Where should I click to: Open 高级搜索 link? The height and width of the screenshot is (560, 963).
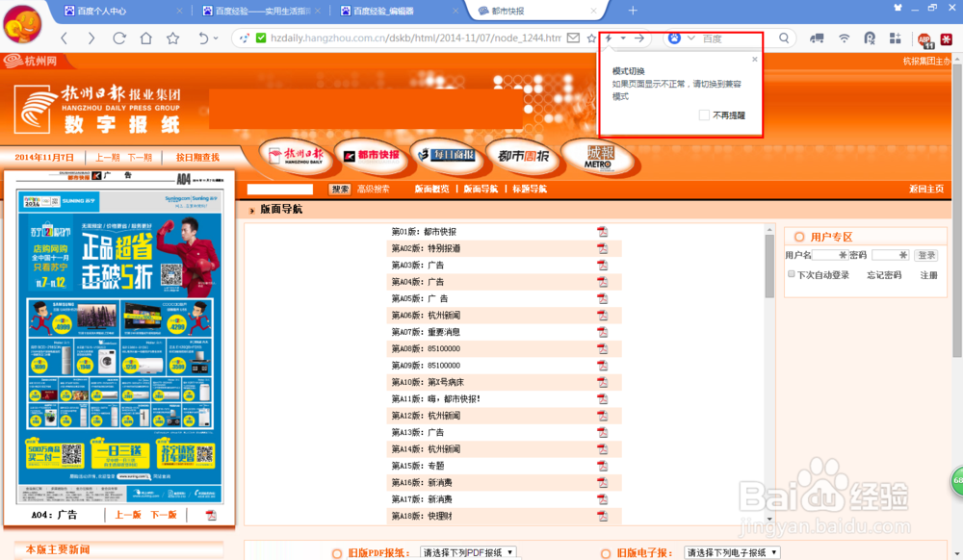click(373, 189)
